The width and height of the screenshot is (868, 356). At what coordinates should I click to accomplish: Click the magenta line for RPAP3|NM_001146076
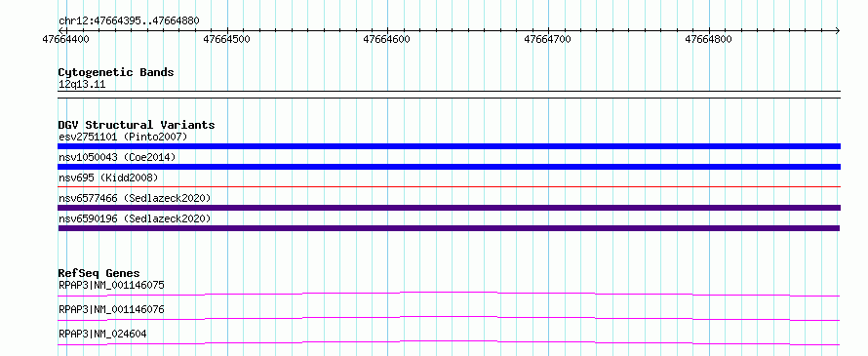coord(449,318)
